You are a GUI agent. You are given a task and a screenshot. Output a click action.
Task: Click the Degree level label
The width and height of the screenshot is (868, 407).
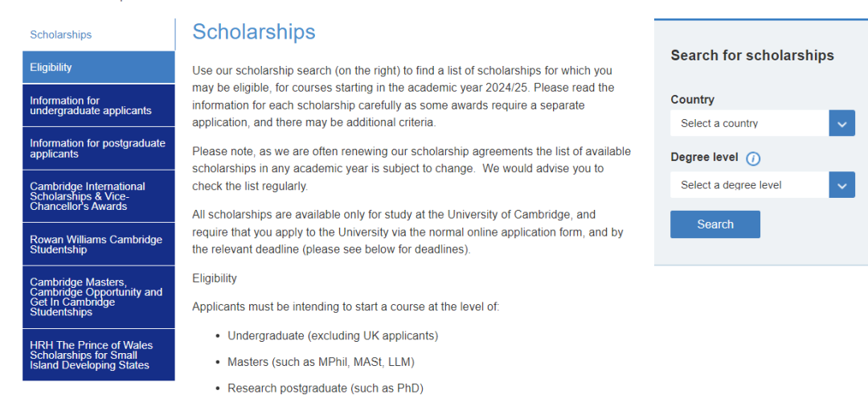pyautogui.click(x=704, y=158)
